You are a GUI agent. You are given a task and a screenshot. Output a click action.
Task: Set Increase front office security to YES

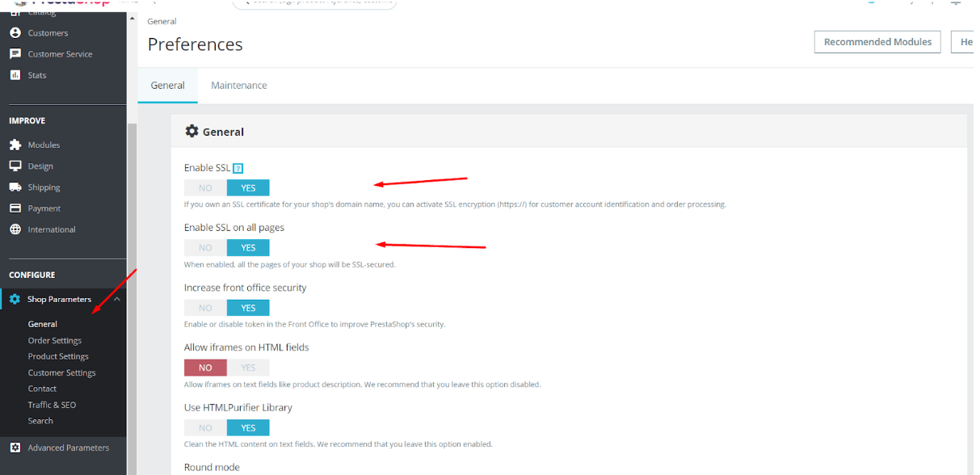tap(248, 308)
